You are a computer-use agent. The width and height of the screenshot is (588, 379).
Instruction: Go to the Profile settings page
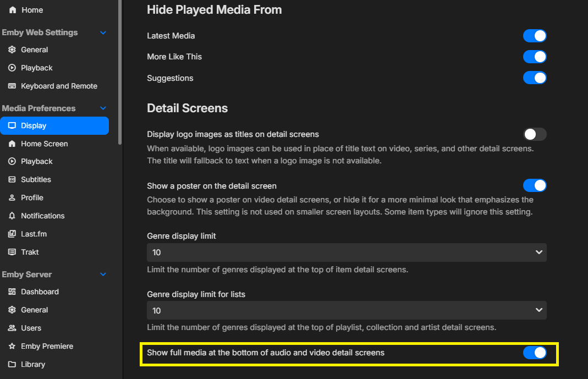32,197
